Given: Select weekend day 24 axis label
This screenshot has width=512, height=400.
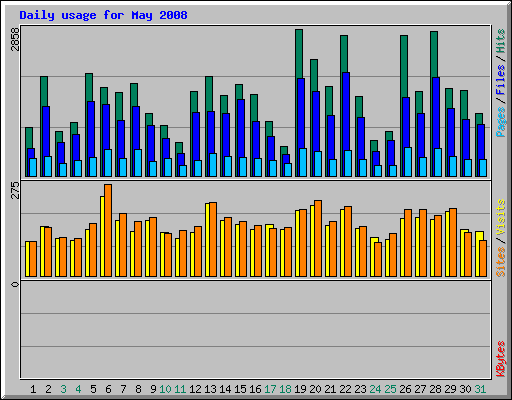Looking at the screenshot, I should (375, 389).
